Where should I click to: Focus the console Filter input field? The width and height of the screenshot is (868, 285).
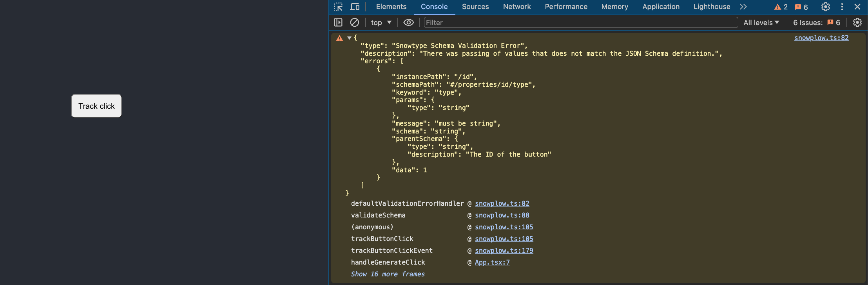click(x=581, y=23)
